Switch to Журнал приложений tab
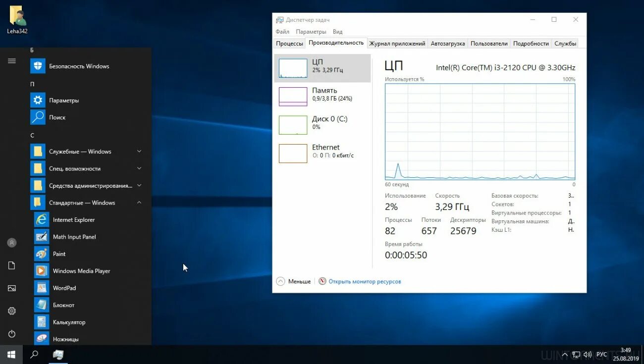644x364 pixels. 397,44
